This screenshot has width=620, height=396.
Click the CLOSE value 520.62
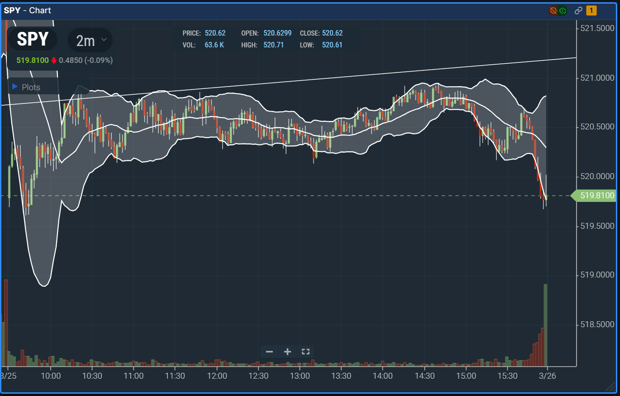pos(332,33)
